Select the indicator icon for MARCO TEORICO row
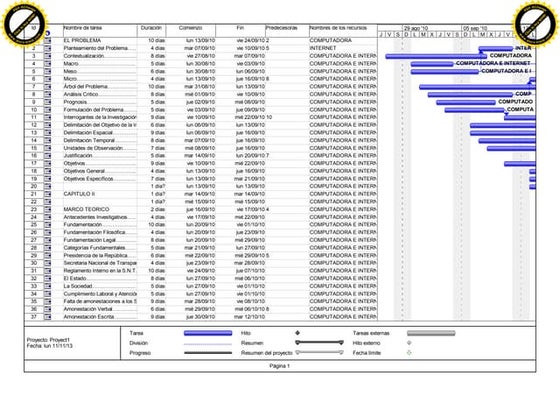This screenshot has height=396, width=560. (48, 210)
